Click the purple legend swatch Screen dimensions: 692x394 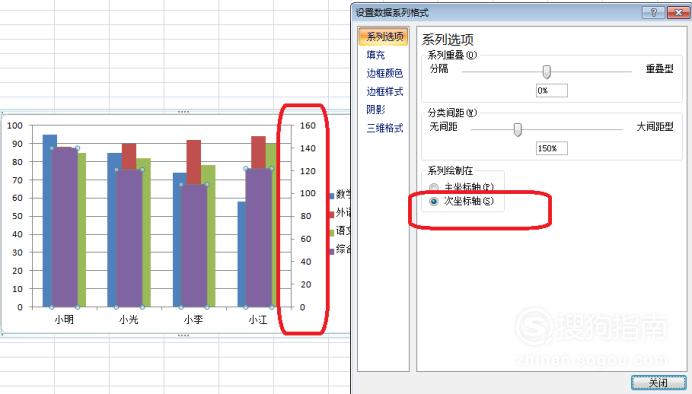tap(331, 251)
